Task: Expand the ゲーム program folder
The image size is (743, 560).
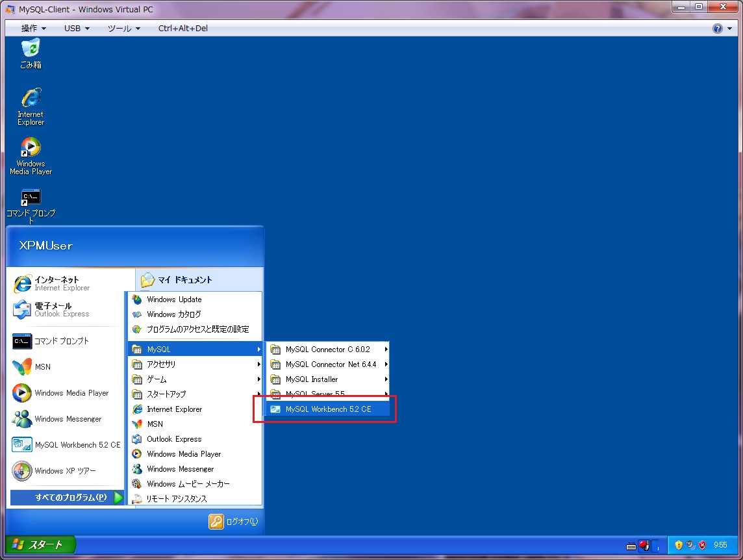Action: point(195,379)
